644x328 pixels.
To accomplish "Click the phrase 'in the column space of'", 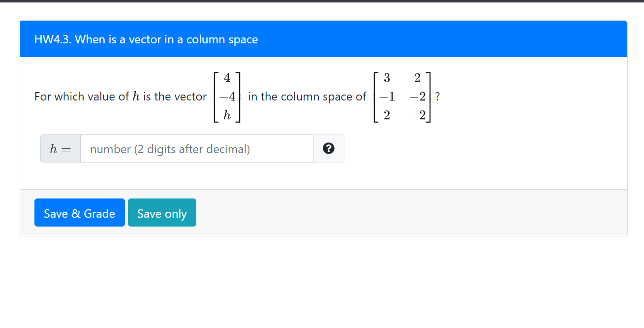I will pyautogui.click(x=307, y=97).
